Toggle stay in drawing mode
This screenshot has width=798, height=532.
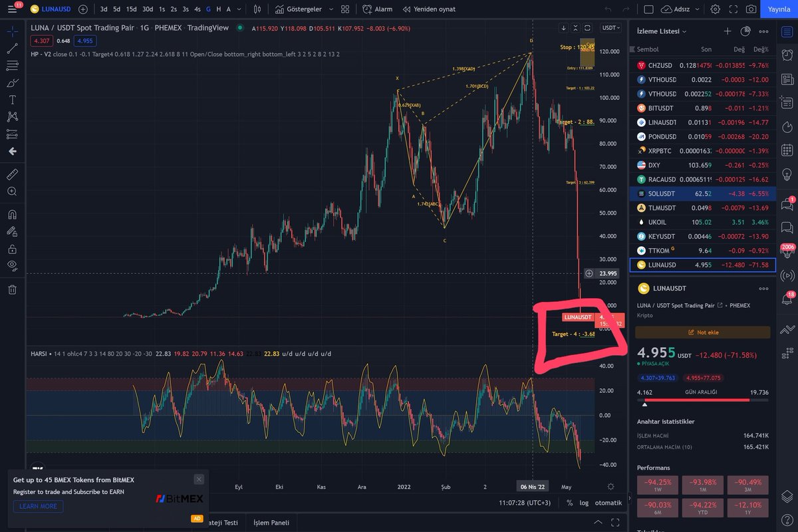12,232
